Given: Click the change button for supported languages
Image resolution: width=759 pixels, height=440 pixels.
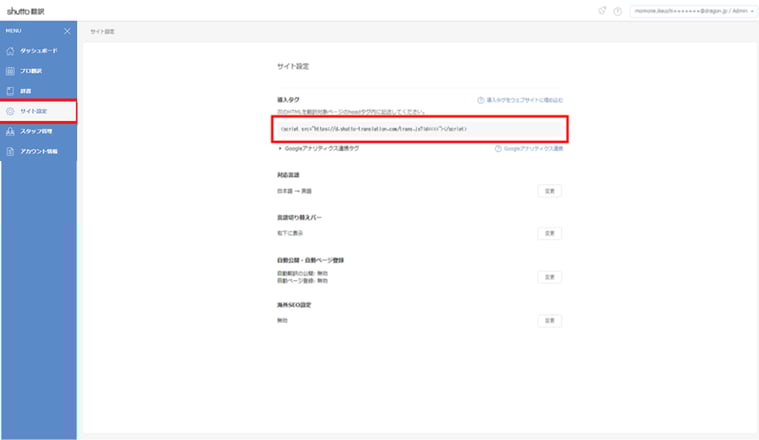Looking at the screenshot, I should (x=549, y=191).
